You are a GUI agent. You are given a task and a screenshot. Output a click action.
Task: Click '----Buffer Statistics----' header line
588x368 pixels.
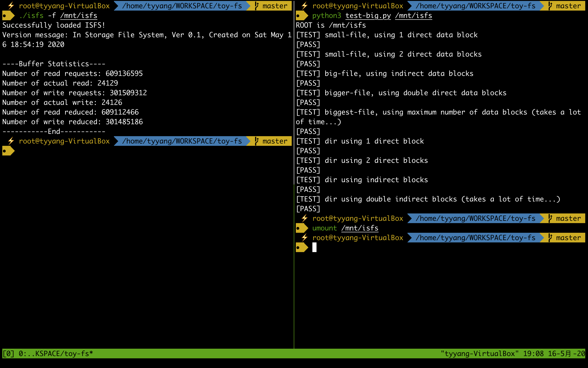[x=54, y=64]
